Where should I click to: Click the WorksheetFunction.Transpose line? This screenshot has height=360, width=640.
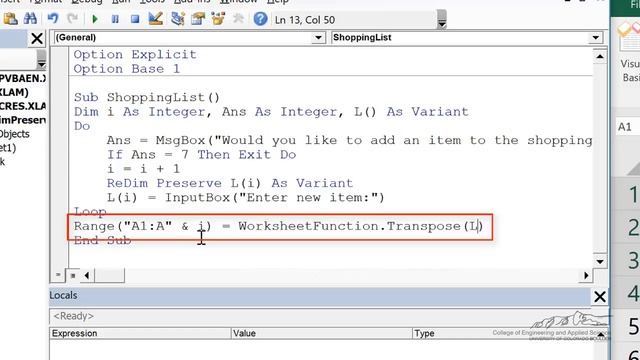tap(278, 226)
